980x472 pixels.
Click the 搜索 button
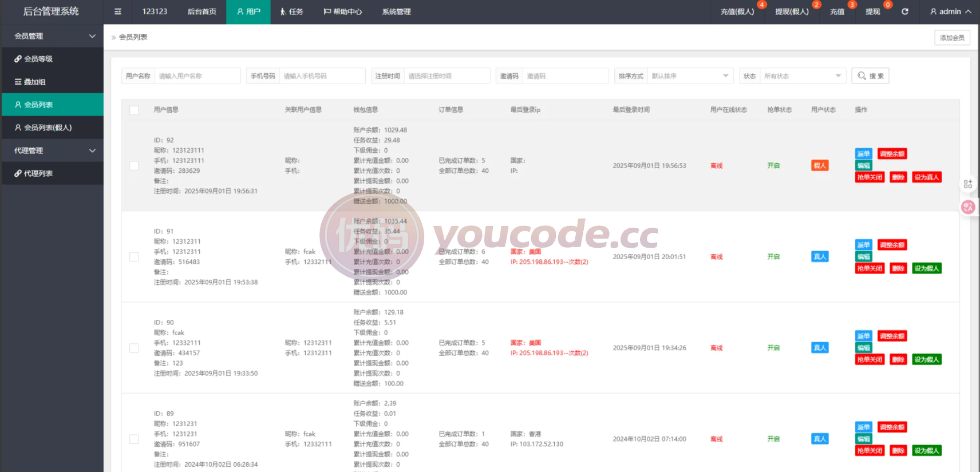point(870,76)
